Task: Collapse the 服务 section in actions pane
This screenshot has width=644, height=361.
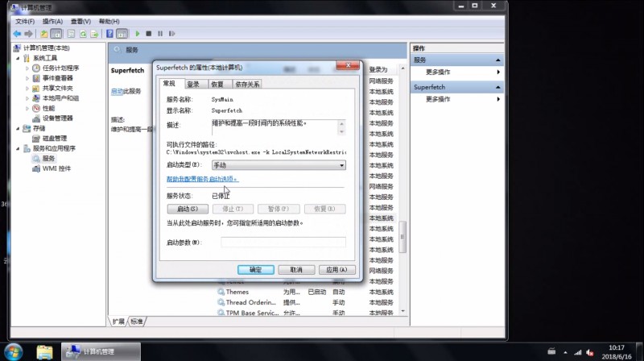Action: 497,60
